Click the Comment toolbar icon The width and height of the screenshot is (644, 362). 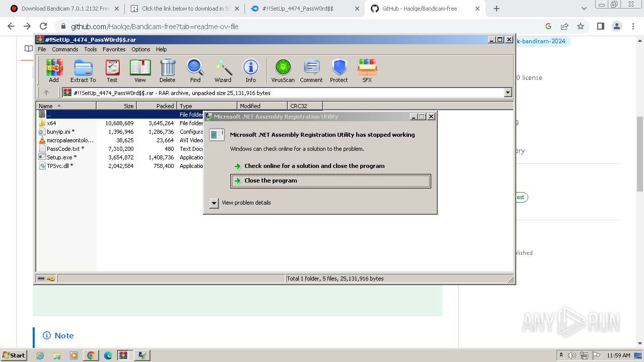(x=311, y=70)
